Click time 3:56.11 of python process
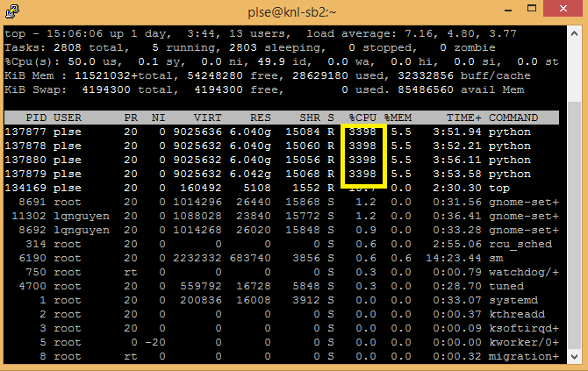This screenshot has width=588, height=371. tap(457, 160)
